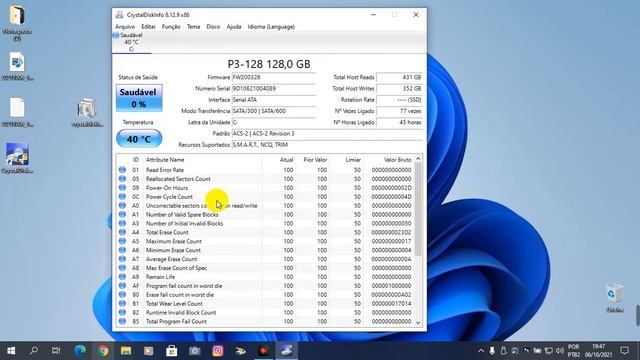
Task: Click the status icon for Reallocated Sectors Count
Action: (122, 179)
